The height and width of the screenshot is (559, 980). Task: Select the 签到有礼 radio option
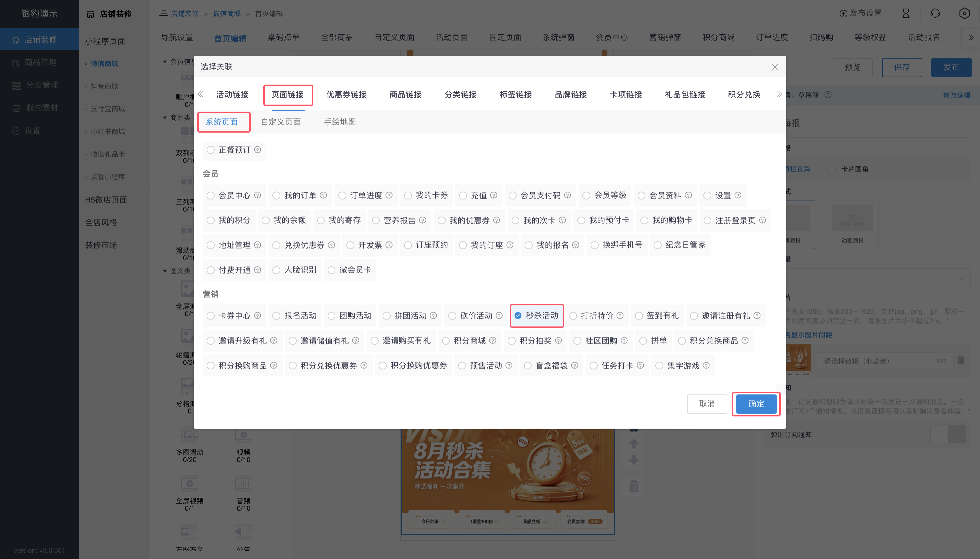(639, 315)
